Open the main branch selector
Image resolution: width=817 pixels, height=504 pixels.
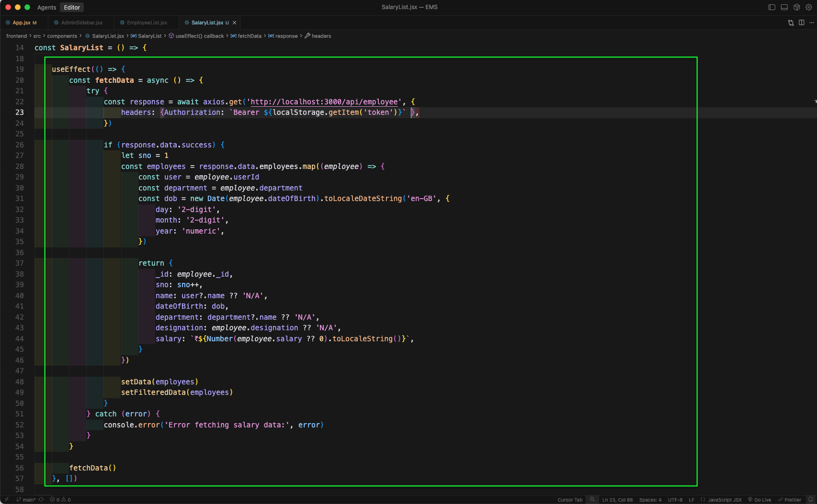point(26,500)
